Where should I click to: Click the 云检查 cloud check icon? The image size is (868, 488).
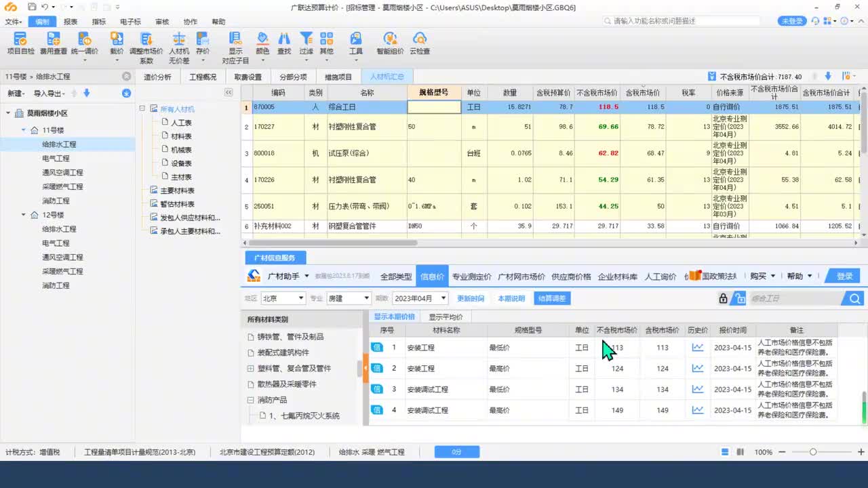point(420,39)
